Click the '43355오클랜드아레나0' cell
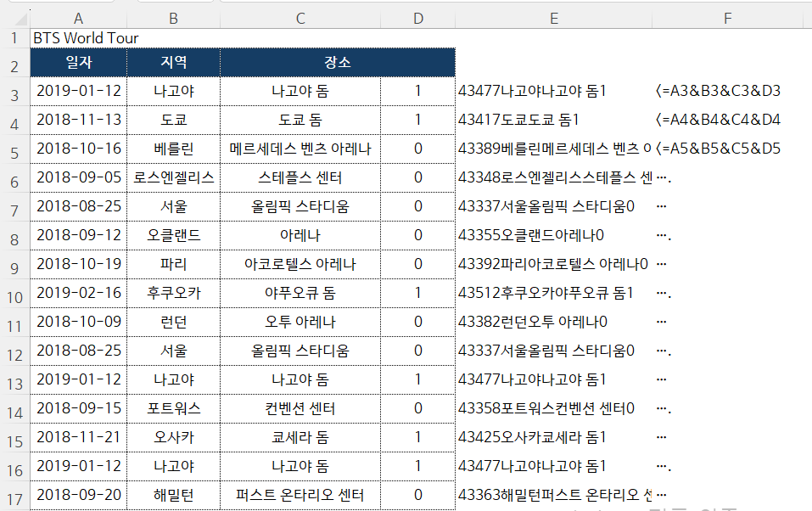The image size is (812, 511). click(x=553, y=235)
